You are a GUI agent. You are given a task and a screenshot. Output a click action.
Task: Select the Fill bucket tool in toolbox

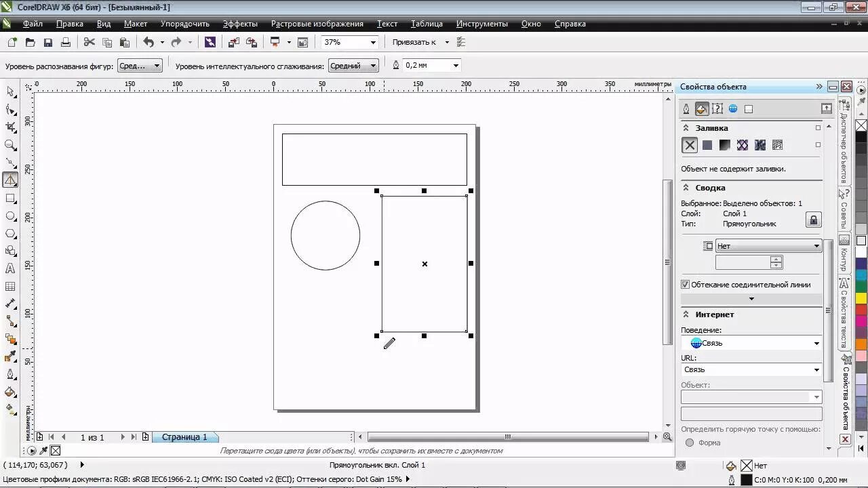tap(10, 392)
